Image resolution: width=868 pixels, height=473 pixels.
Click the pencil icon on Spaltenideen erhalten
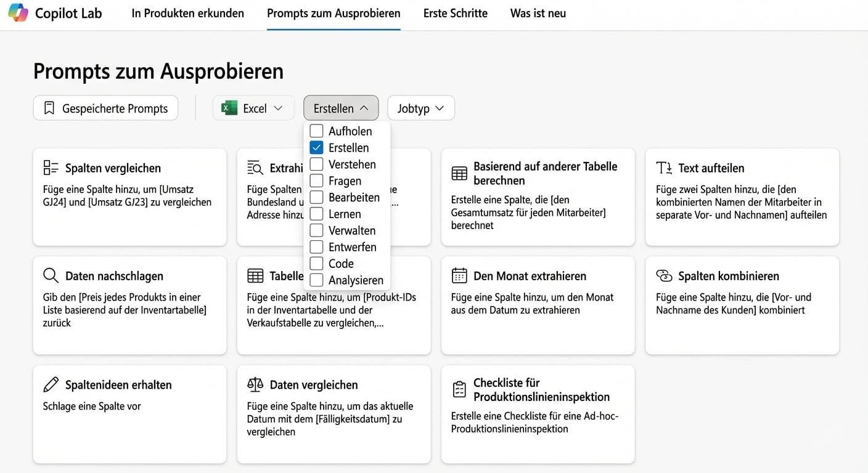click(51, 384)
